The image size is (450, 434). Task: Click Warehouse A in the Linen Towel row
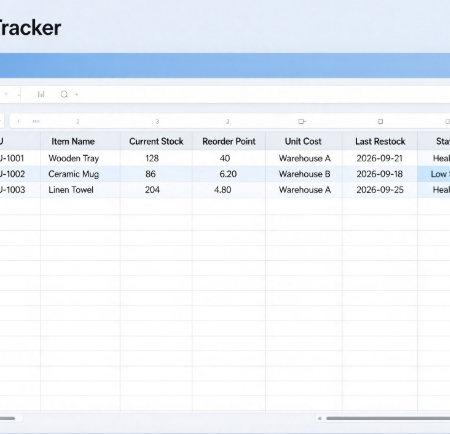305,190
